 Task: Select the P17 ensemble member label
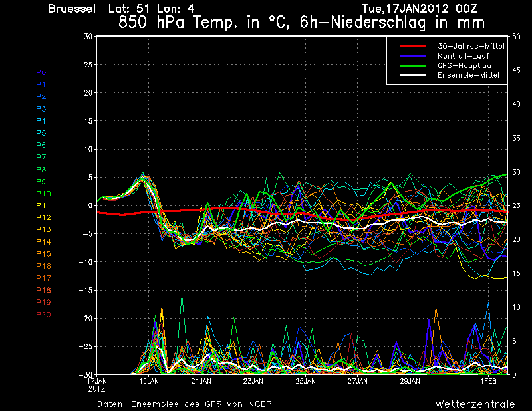(43, 278)
